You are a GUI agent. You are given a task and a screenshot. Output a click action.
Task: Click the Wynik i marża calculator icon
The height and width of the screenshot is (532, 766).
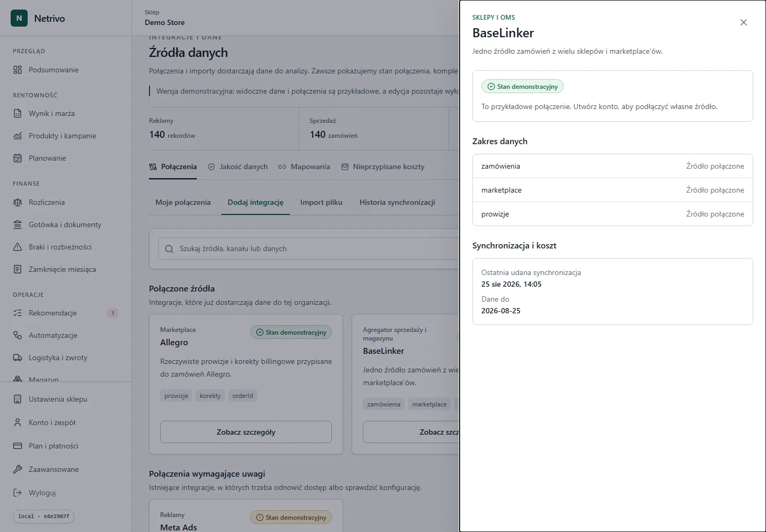[x=18, y=113]
